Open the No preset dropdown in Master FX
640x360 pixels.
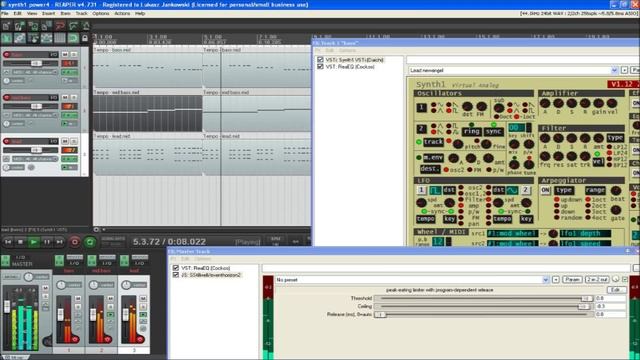[546, 280]
